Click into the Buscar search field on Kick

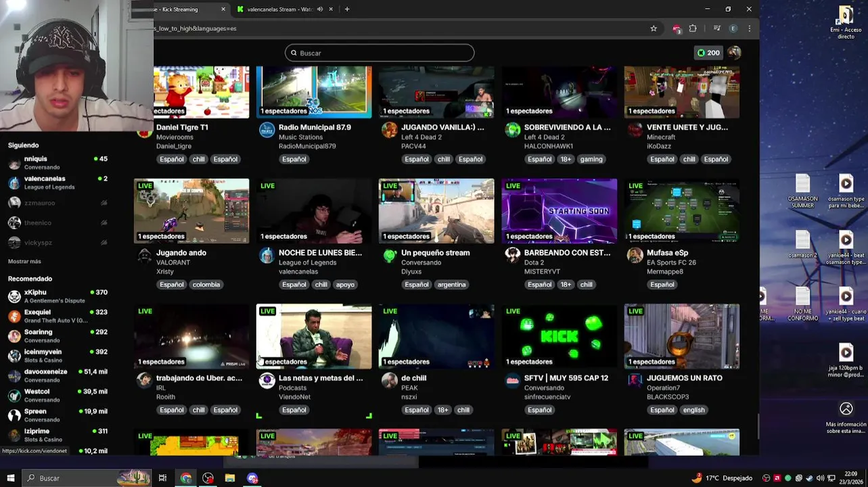(x=380, y=53)
